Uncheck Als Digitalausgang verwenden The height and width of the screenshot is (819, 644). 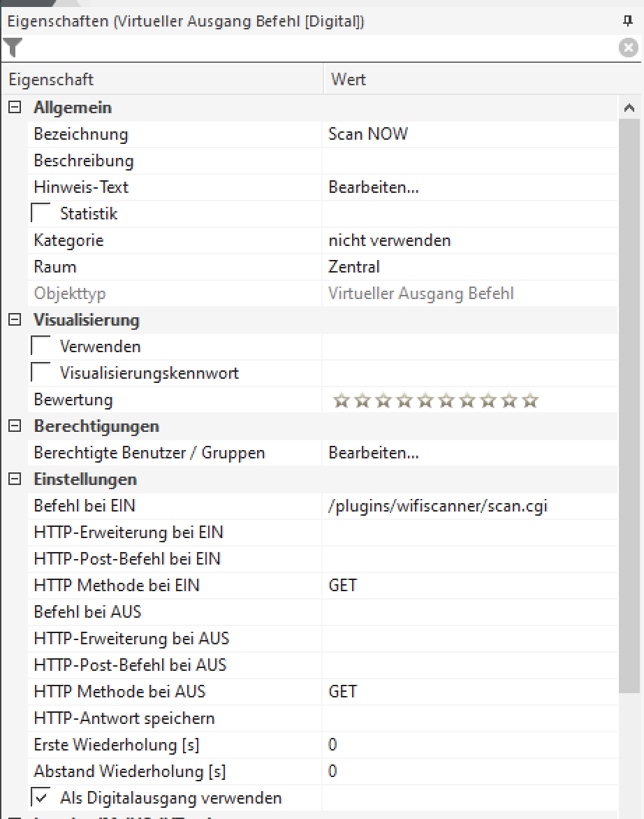(x=41, y=798)
